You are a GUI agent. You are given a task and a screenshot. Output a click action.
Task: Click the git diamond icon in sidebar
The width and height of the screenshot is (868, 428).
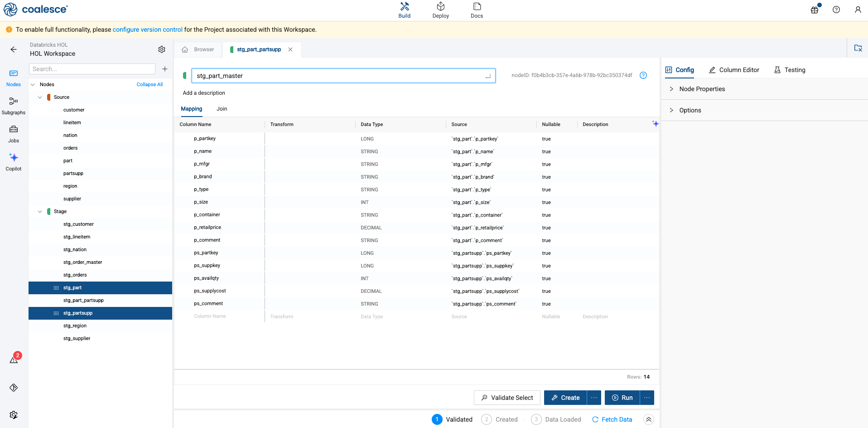coord(14,388)
